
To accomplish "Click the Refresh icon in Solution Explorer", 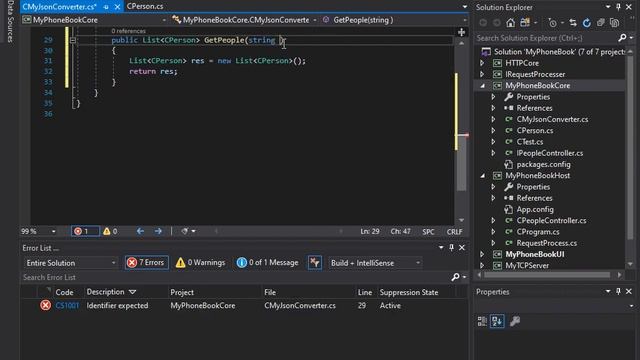I will [x=587, y=23].
